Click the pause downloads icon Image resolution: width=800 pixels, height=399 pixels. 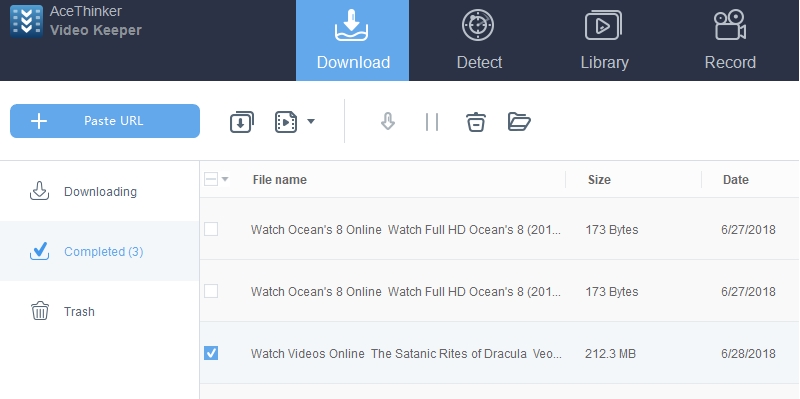click(x=432, y=122)
